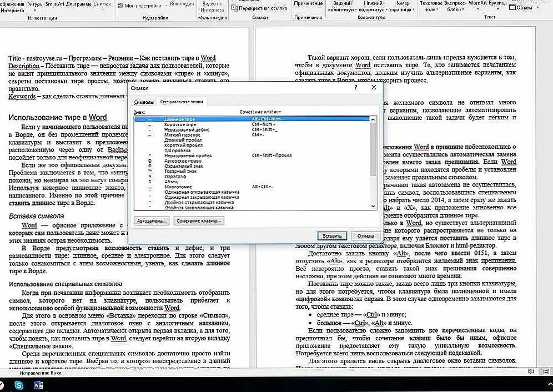Select the Параграф row
Screen dimensions: 553x392
(x=252, y=177)
